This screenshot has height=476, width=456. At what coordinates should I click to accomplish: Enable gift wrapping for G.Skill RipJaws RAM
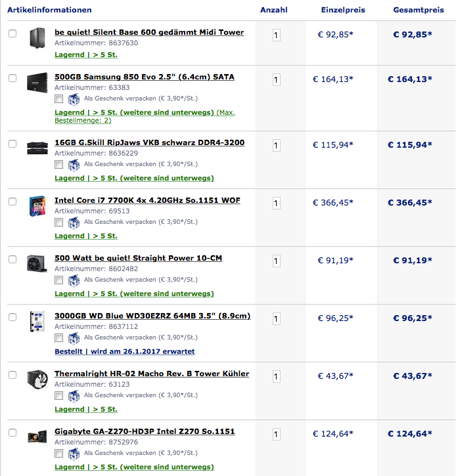(59, 164)
